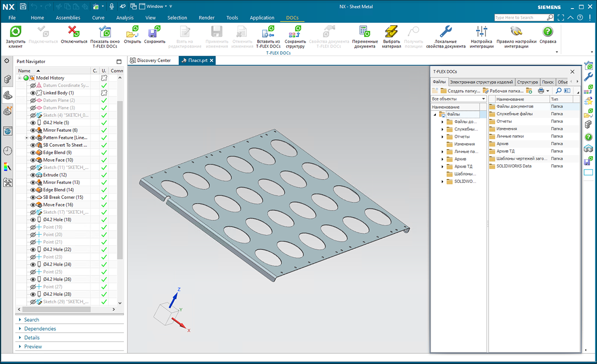Expand the Search section
Image resolution: width=597 pixels, height=364 pixels.
pyautogui.click(x=20, y=320)
